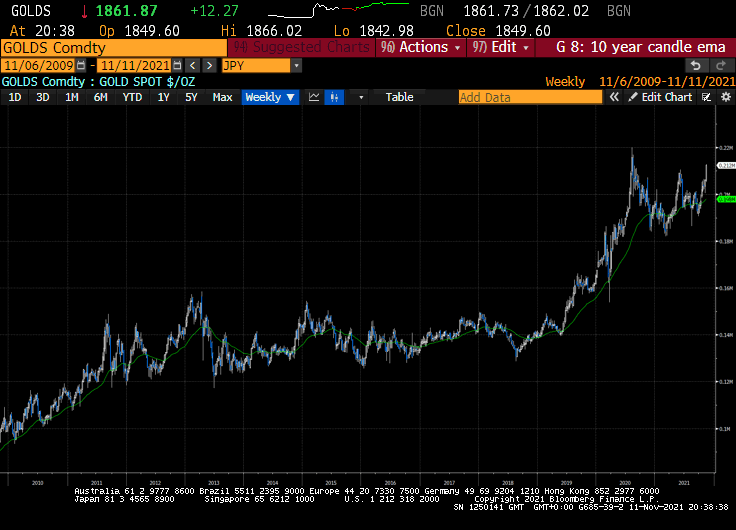Viewport: 736px width, 530px height.
Task: Switch to Table view
Action: tap(399, 97)
